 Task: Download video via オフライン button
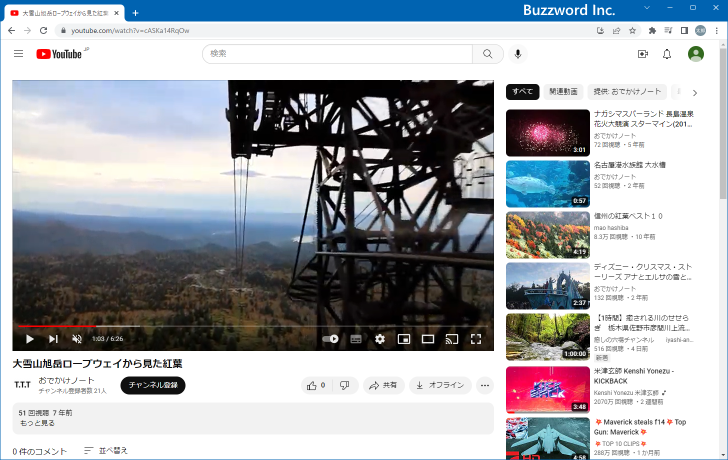click(440, 385)
